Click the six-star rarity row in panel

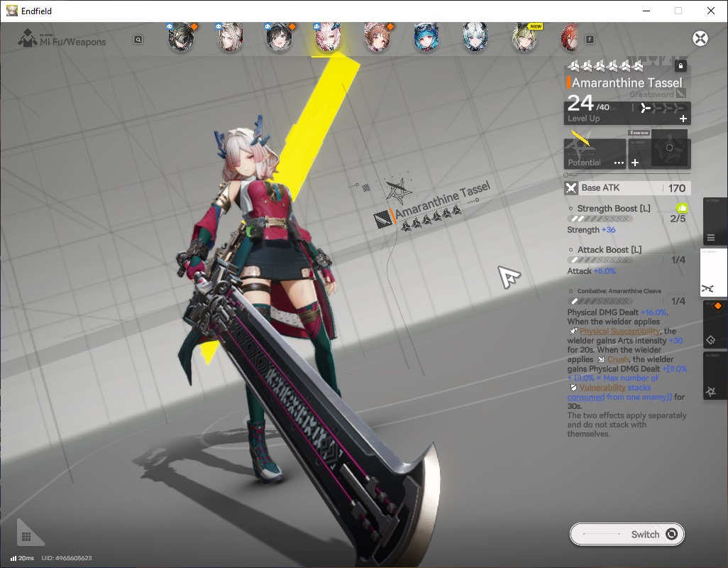coord(605,67)
